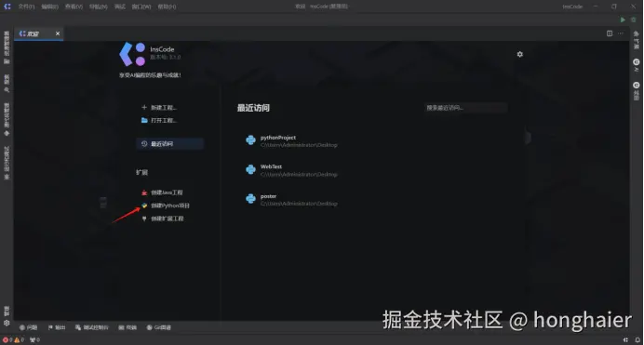Click the error count in status bar
The height and width of the screenshot is (345, 644).
click(x=7, y=340)
